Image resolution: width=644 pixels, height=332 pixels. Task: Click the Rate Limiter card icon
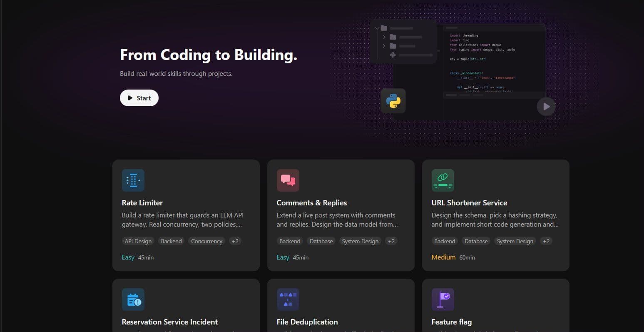click(133, 180)
